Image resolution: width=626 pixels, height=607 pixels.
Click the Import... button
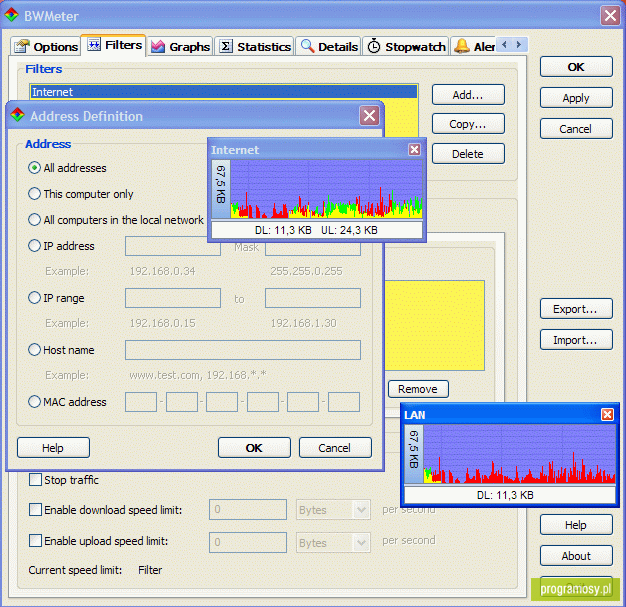[576, 340]
